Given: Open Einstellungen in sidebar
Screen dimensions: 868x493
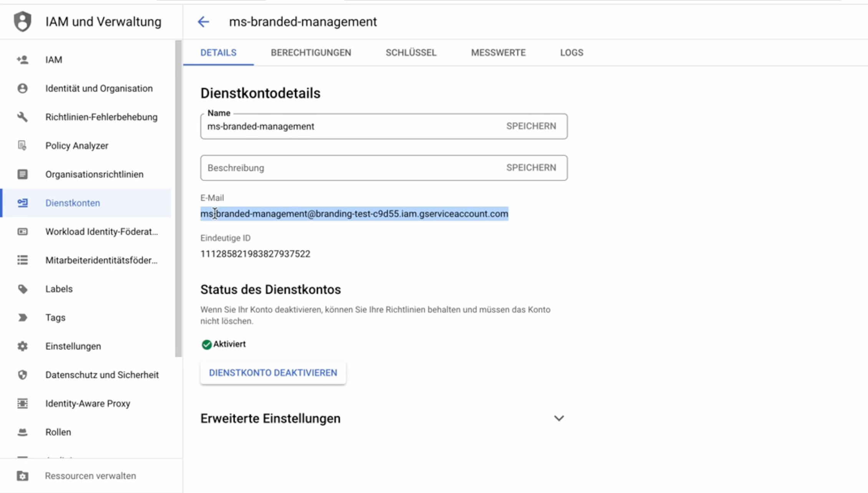Looking at the screenshot, I should click(86, 346).
